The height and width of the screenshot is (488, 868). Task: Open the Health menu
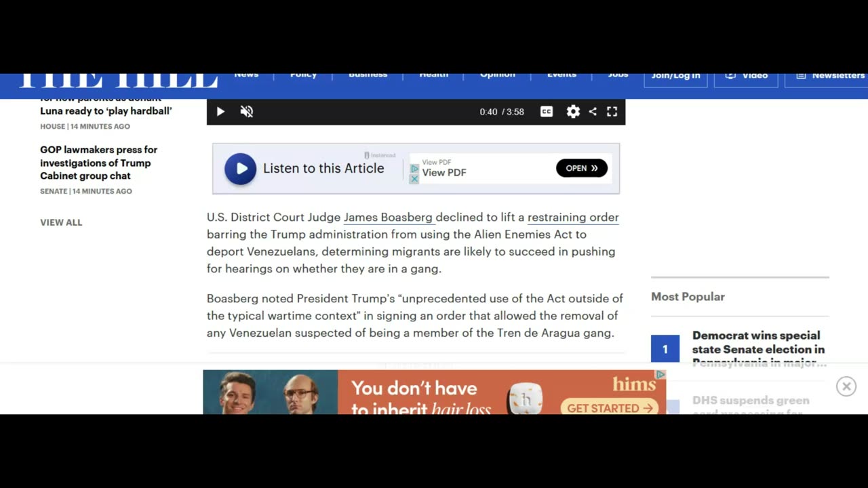pos(434,75)
